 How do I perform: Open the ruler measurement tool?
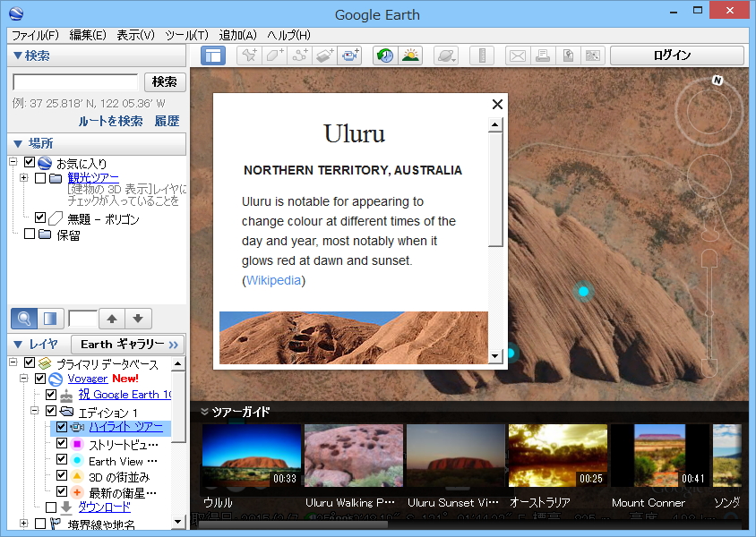(x=482, y=55)
